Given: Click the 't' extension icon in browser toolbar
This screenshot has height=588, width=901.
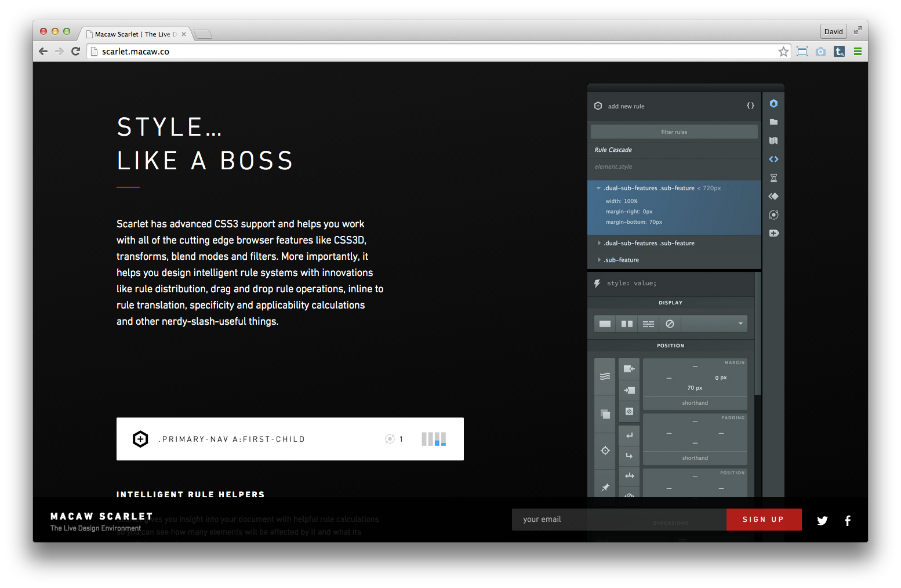Looking at the screenshot, I should pos(839,52).
